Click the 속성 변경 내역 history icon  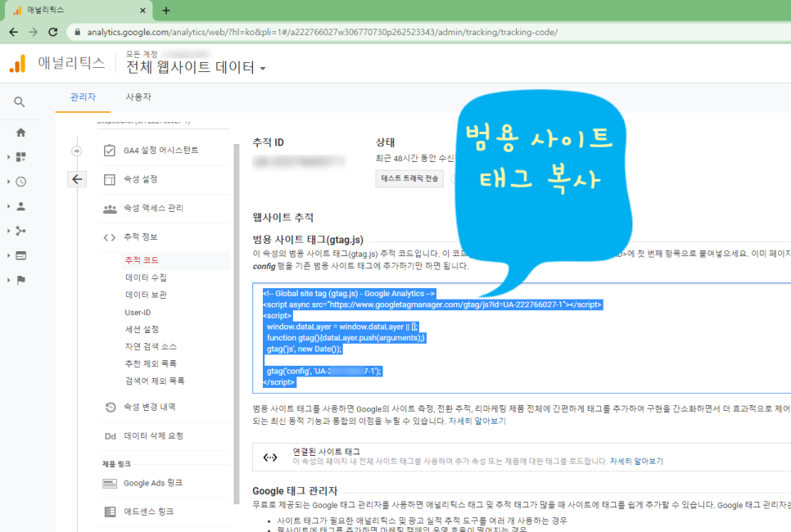point(111,407)
